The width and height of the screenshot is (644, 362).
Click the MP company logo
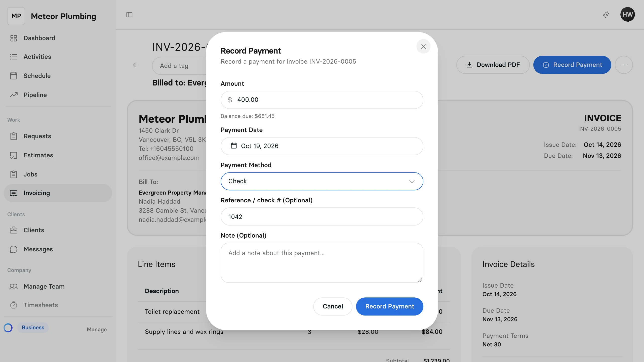16,16
